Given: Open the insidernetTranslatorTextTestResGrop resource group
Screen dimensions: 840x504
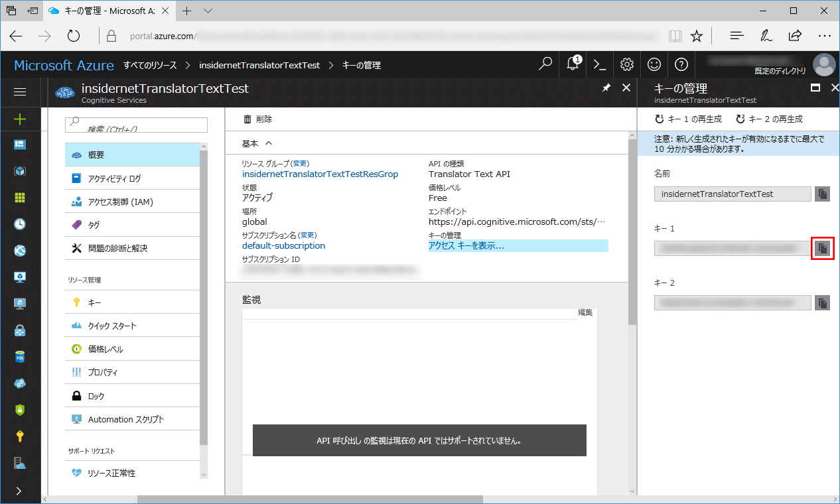Looking at the screenshot, I should 320,173.
